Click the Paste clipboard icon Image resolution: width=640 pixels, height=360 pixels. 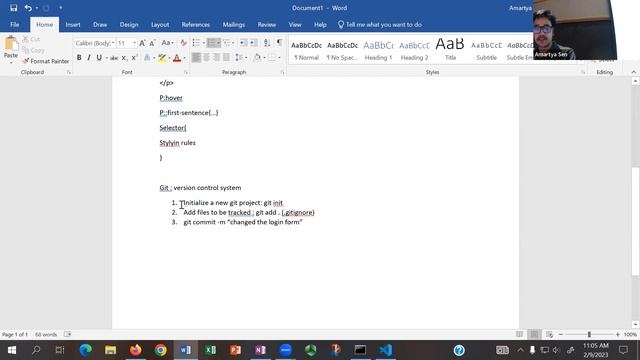(x=11, y=43)
